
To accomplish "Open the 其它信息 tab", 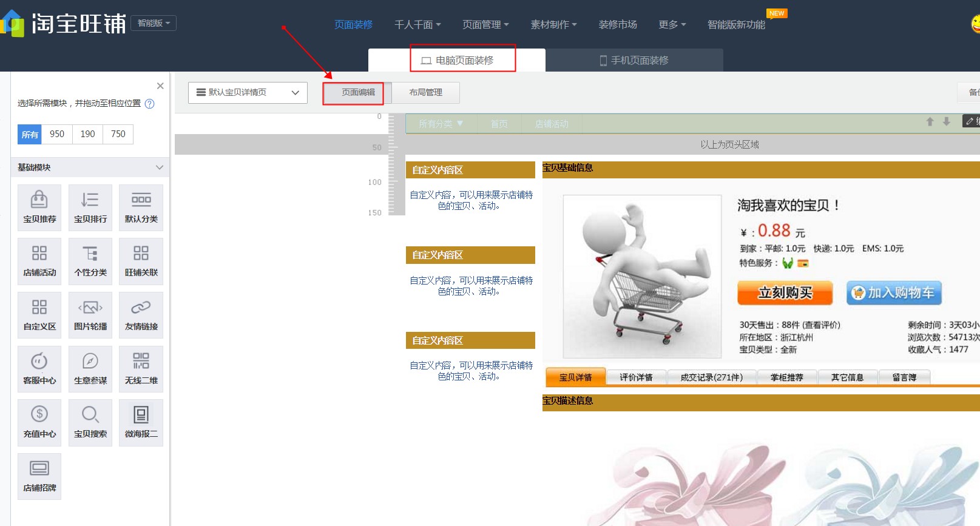I will tap(847, 377).
